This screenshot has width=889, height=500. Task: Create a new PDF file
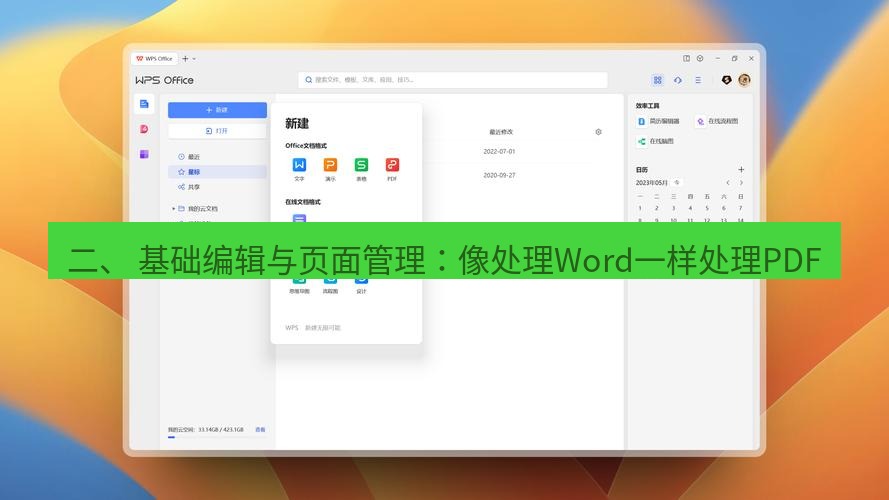pos(392,169)
